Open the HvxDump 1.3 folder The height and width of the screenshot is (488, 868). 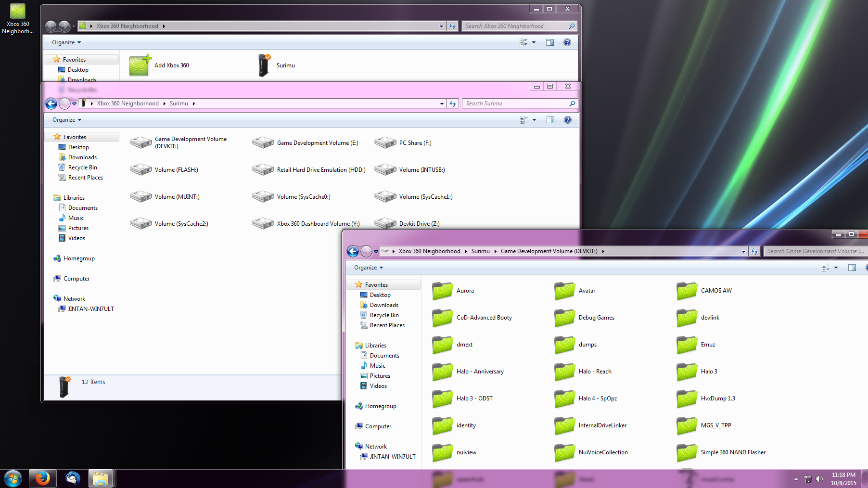(706, 398)
